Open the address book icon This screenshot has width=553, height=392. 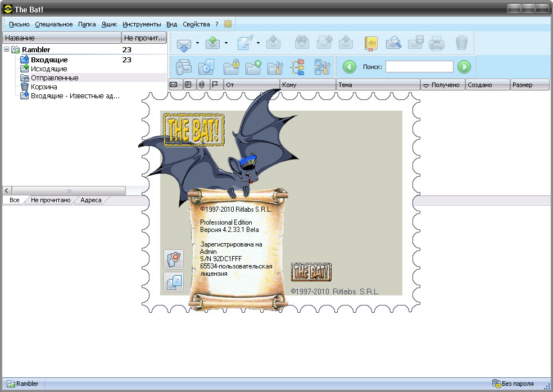point(371,43)
